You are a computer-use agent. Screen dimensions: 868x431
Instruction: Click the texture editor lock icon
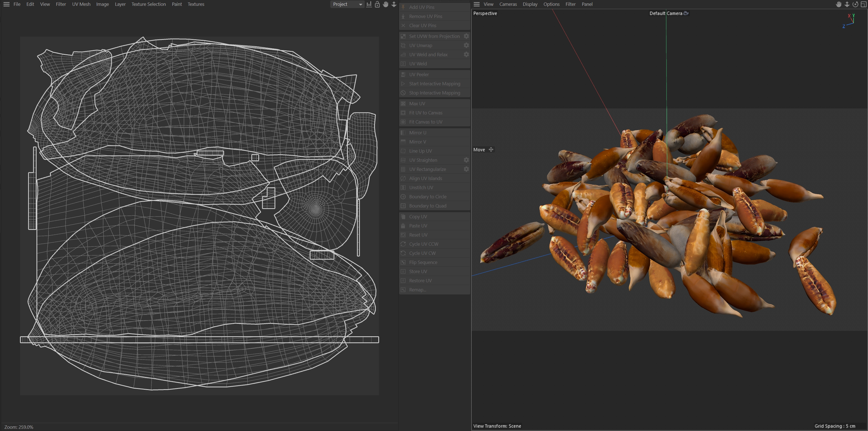(377, 4)
